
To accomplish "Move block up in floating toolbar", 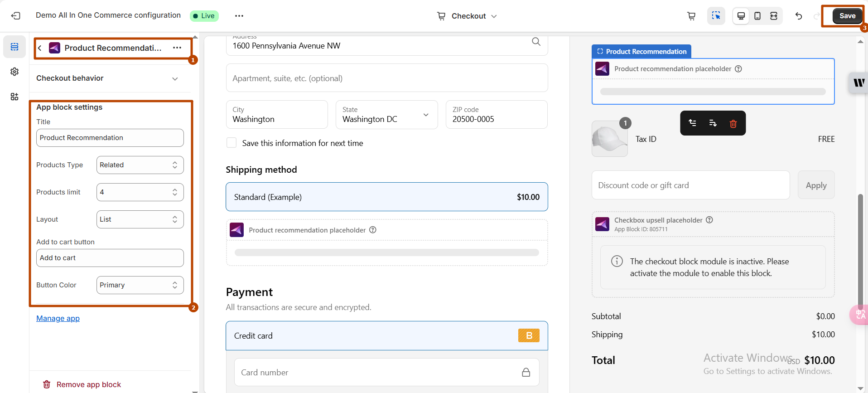I will click(x=693, y=123).
